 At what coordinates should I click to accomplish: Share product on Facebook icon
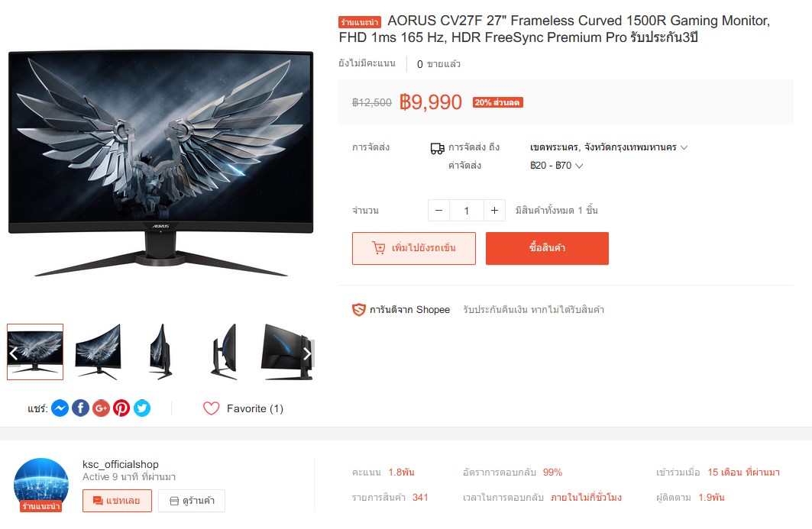click(x=80, y=408)
